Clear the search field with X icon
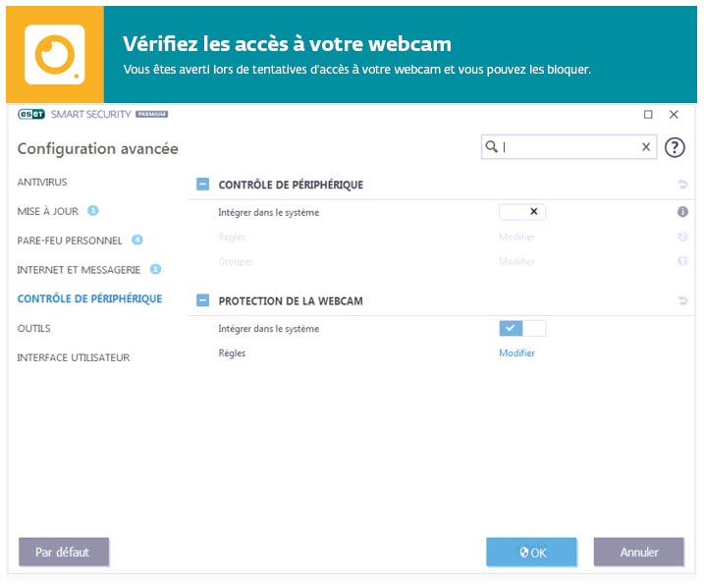704x588 pixels. (646, 147)
